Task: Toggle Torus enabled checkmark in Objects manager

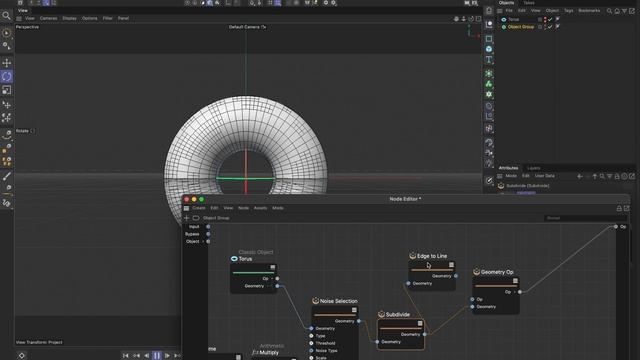Action: (550, 19)
